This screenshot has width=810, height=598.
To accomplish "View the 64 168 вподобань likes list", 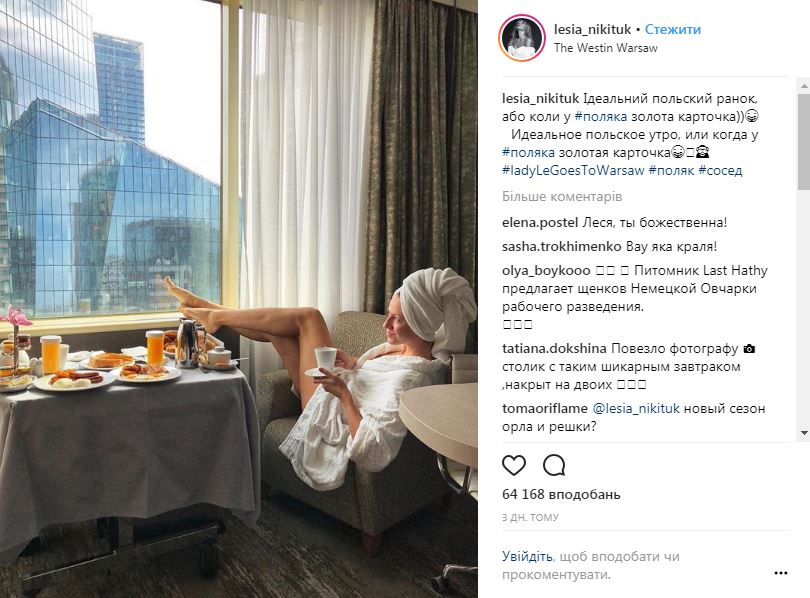I will 561,494.
